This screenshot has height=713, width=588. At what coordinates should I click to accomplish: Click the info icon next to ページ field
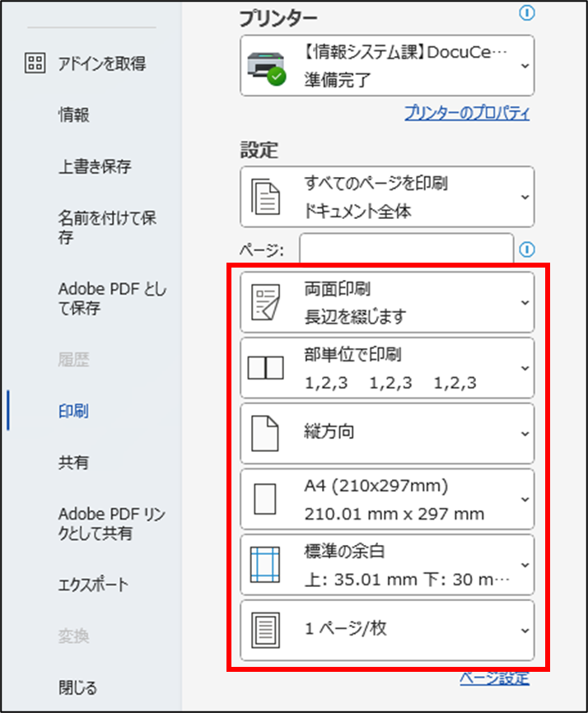[x=526, y=249]
